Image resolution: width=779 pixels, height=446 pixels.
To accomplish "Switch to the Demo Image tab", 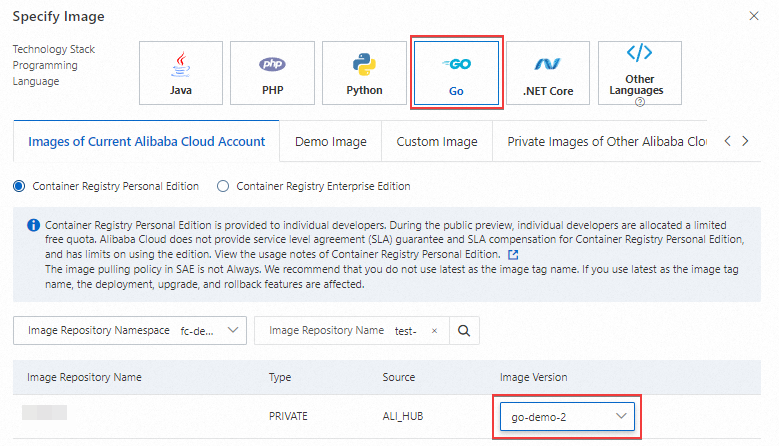I will coord(331,142).
